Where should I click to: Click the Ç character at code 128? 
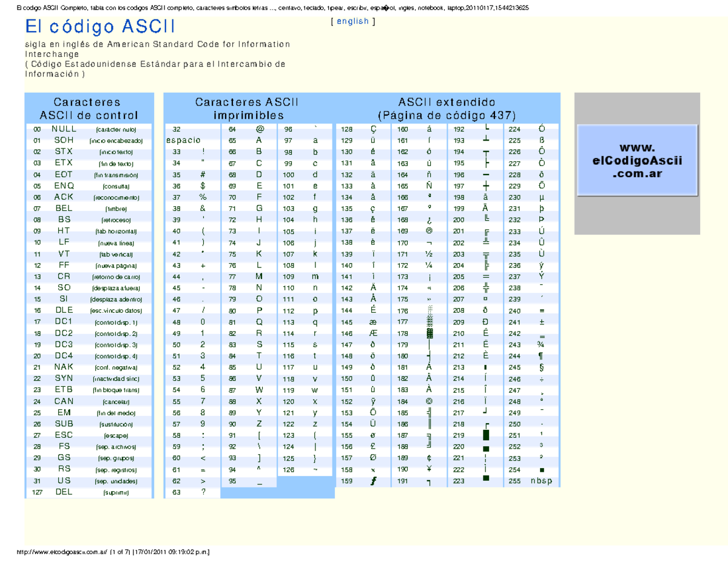click(x=375, y=129)
